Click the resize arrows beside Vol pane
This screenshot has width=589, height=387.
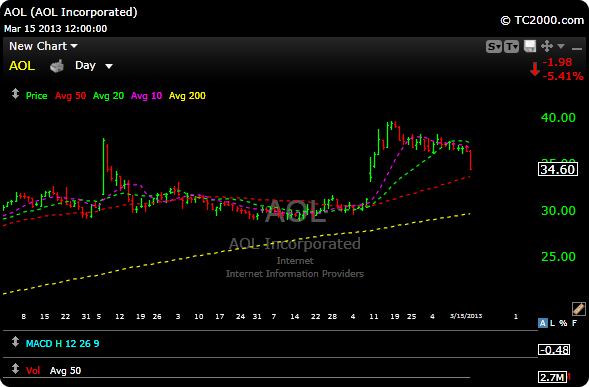15,369
